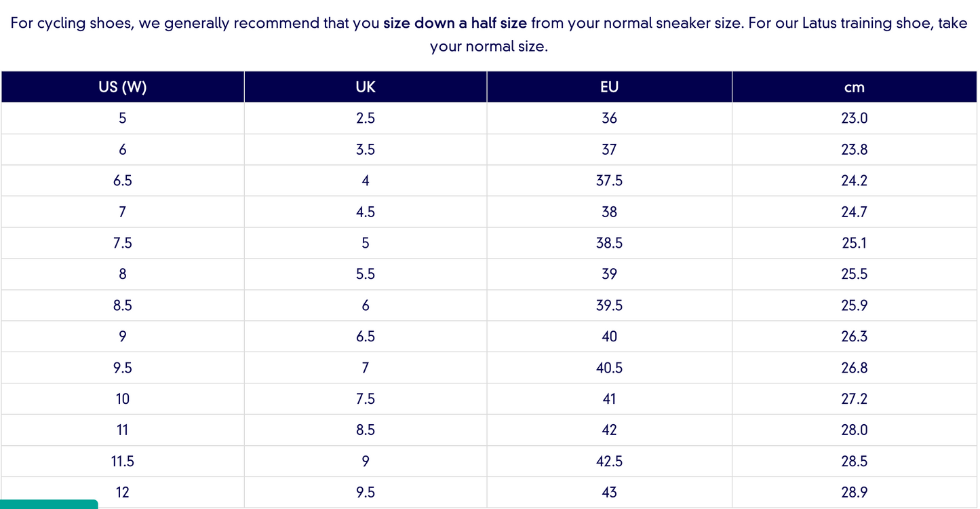Select the EU 38.5 size cell

(x=609, y=243)
